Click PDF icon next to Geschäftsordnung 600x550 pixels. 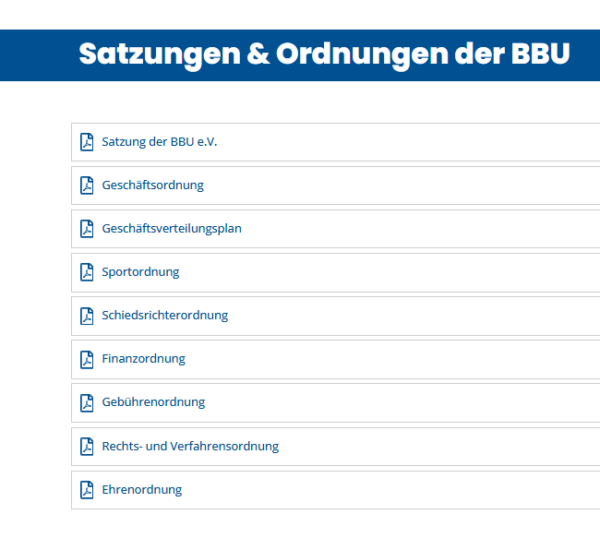tap(87, 185)
